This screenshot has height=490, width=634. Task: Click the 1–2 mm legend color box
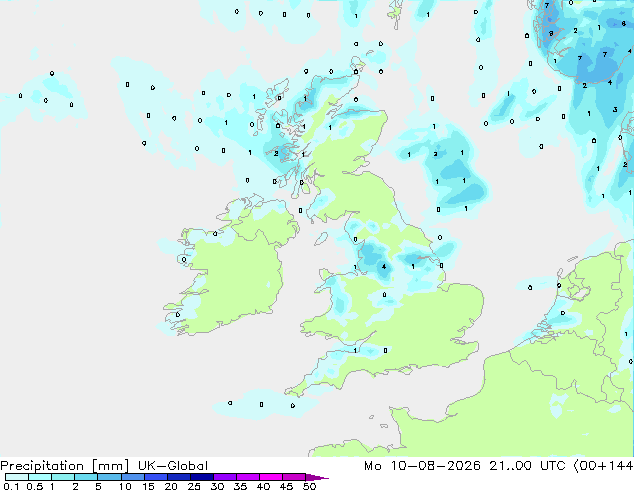(x=63, y=477)
